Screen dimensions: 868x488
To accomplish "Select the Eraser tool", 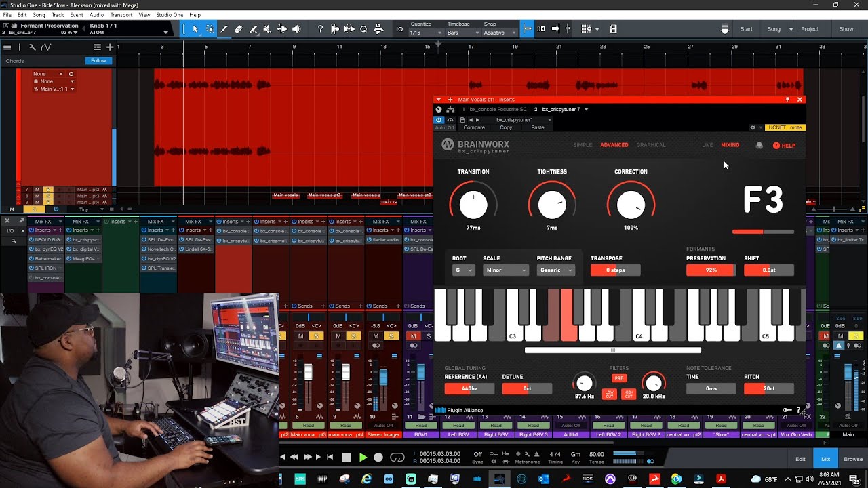I will [239, 29].
